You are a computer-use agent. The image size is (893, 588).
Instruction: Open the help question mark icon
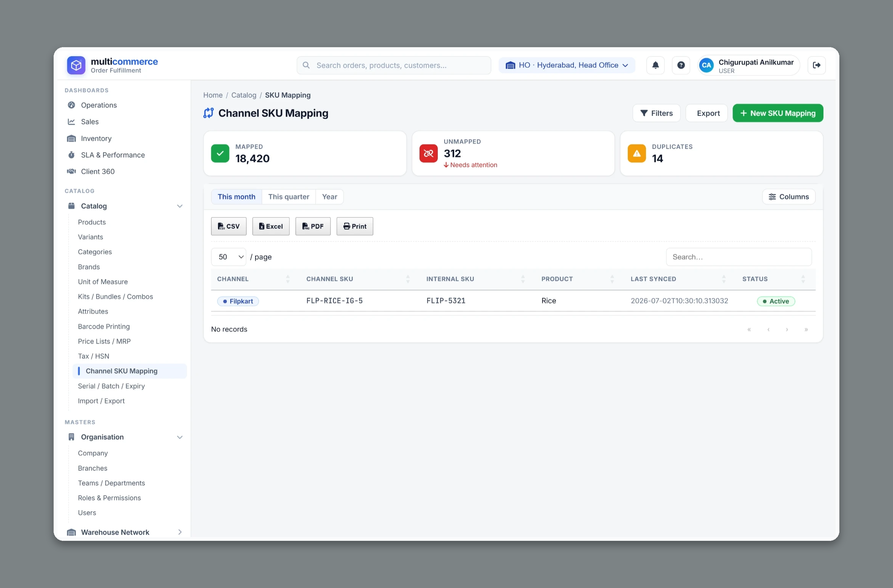(x=681, y=65)
